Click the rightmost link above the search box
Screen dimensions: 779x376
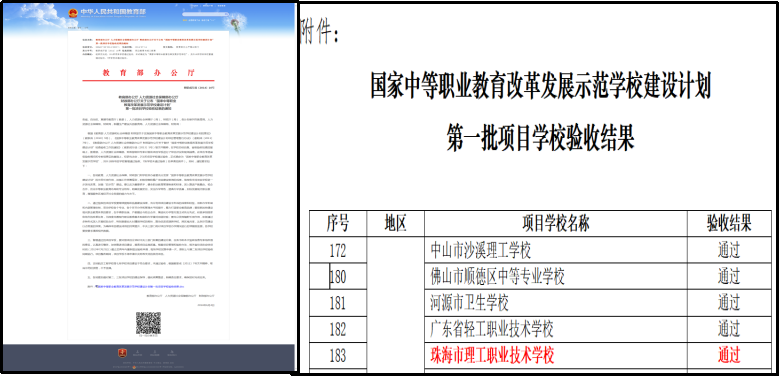pos(222,5)
